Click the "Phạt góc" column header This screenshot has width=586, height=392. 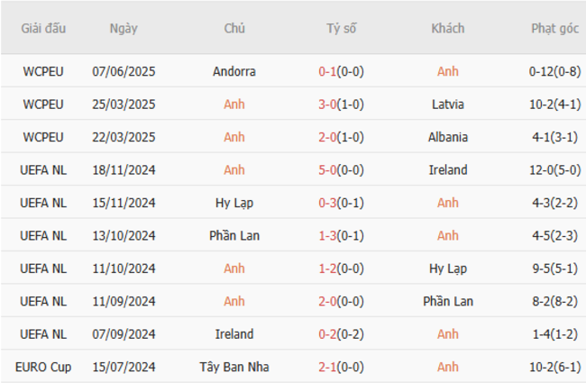[554, 28]
